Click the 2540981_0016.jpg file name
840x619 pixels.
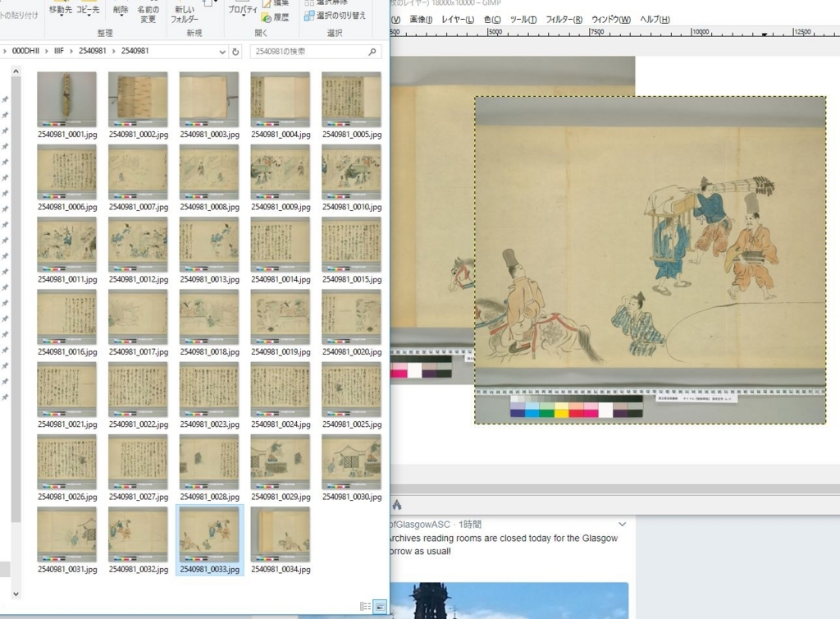pyautogui.click(x=67, y=352)
